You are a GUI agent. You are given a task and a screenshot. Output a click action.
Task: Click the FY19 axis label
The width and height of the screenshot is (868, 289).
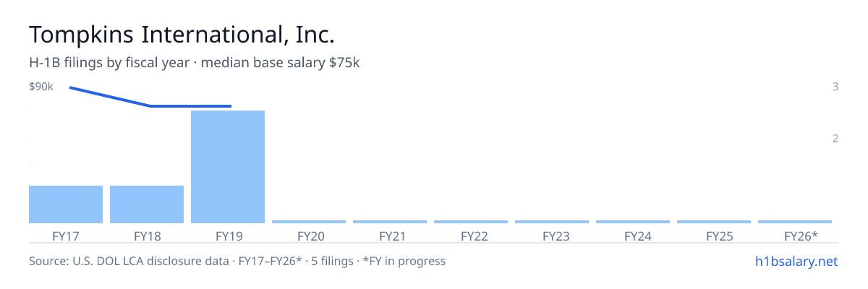[228, 236]
